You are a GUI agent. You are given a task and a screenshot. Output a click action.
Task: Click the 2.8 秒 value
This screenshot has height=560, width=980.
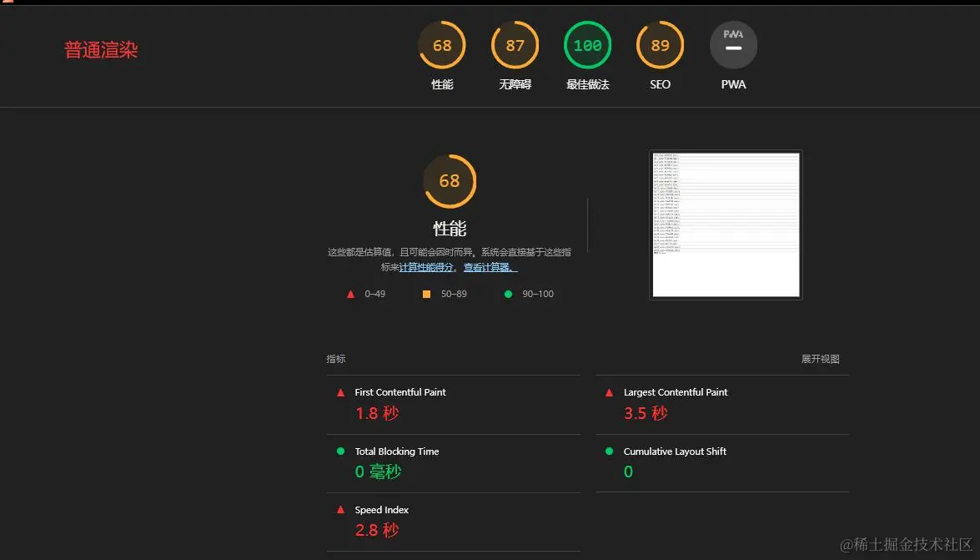[x=377, y=530]
